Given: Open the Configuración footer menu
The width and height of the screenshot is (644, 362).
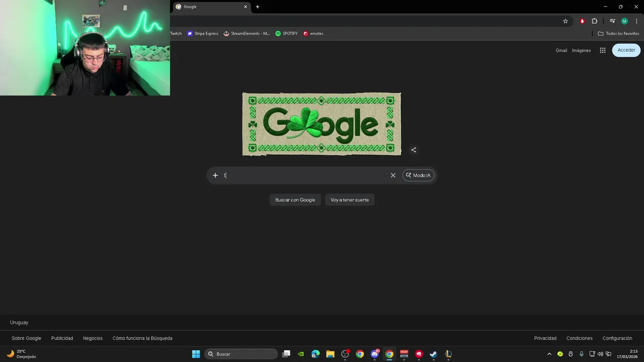Looking at the screenshot, I should 617,338.
